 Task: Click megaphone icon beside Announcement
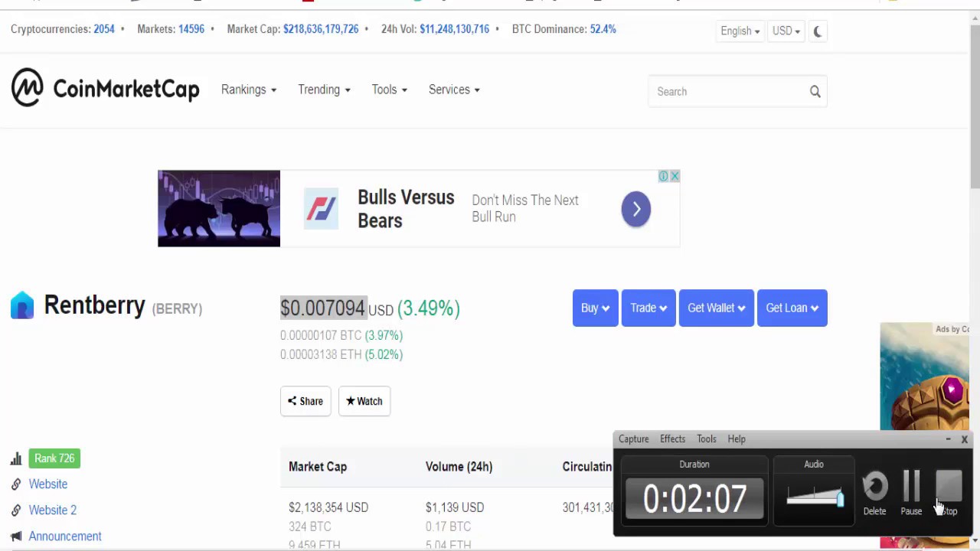tap(16, 536)
